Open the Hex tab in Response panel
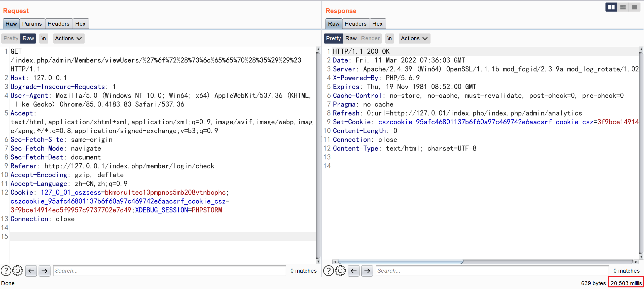This screenshot has height=289, width=644. 377,23
